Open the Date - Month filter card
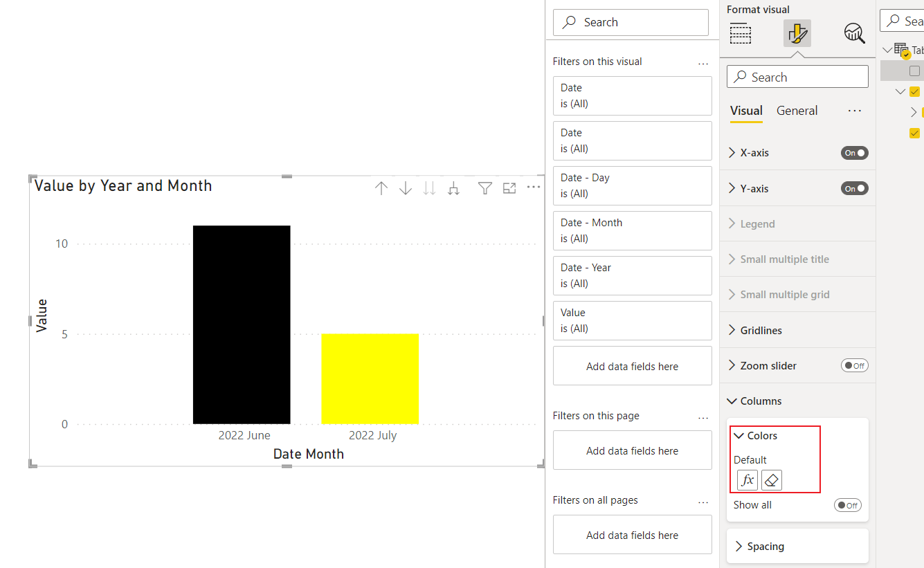 point(633,230)
